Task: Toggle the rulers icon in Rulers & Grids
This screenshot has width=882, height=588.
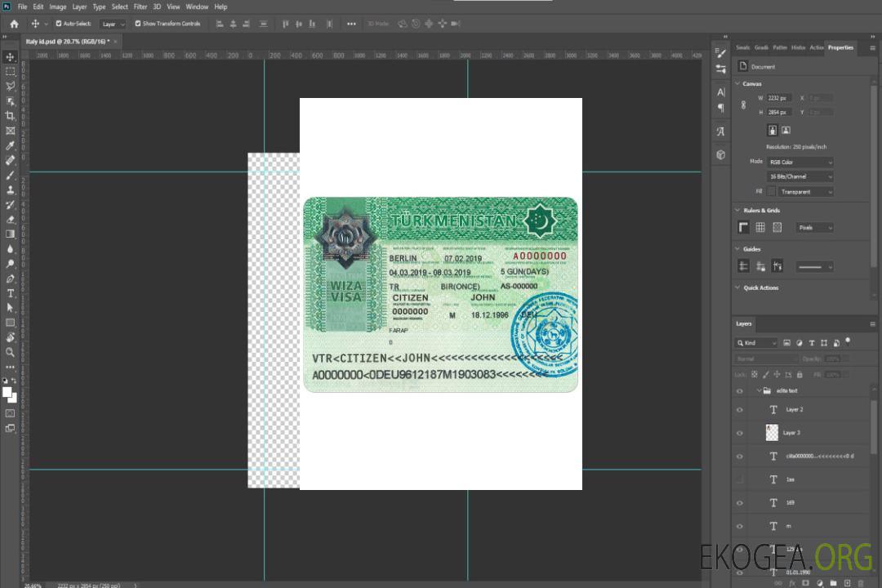Action: [743, 227]
